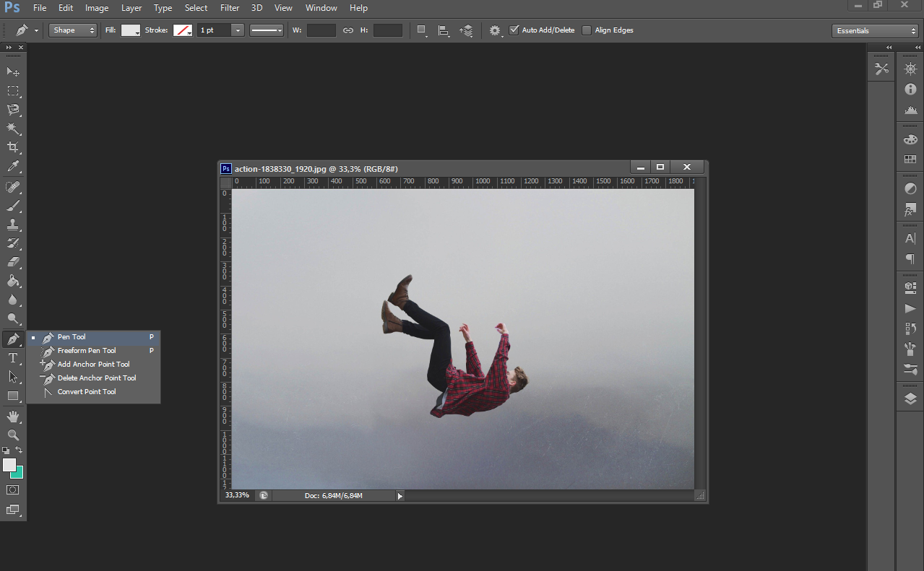
Task: Open the Histogram panel icon
Action: pos(910,110)
